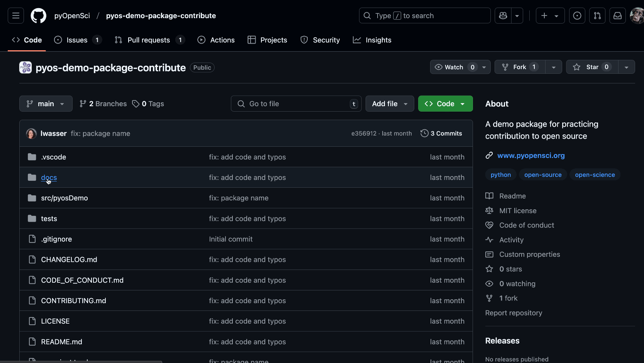Open the Insights tab
This screenshot has width=644, height=363.
coord(372,40)
